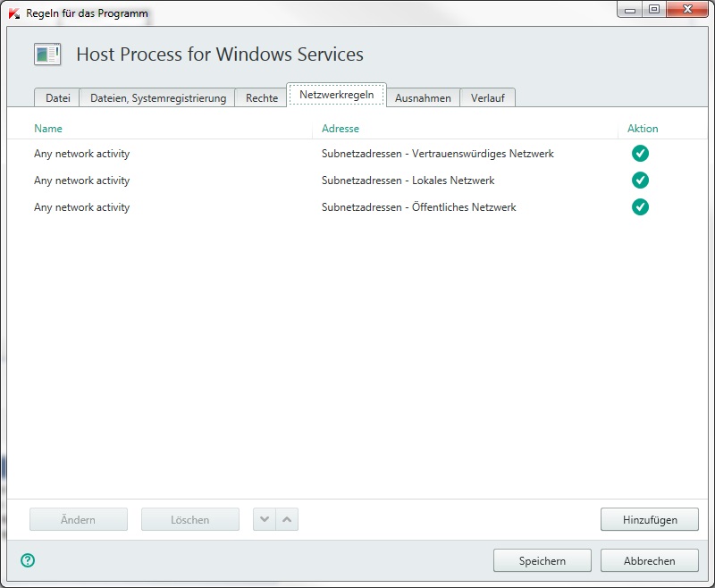Click allow checkmark for Öffentliches Netzwerk rule
The width and height of the screenshot is (715, 588).
pyautogui.click(x=640, y=207)
